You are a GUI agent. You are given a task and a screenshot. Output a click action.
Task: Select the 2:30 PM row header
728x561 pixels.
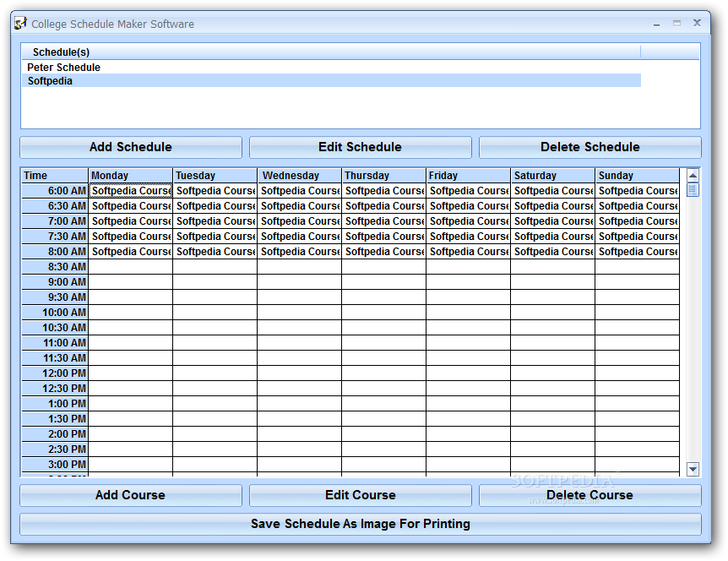coord(55,449)
